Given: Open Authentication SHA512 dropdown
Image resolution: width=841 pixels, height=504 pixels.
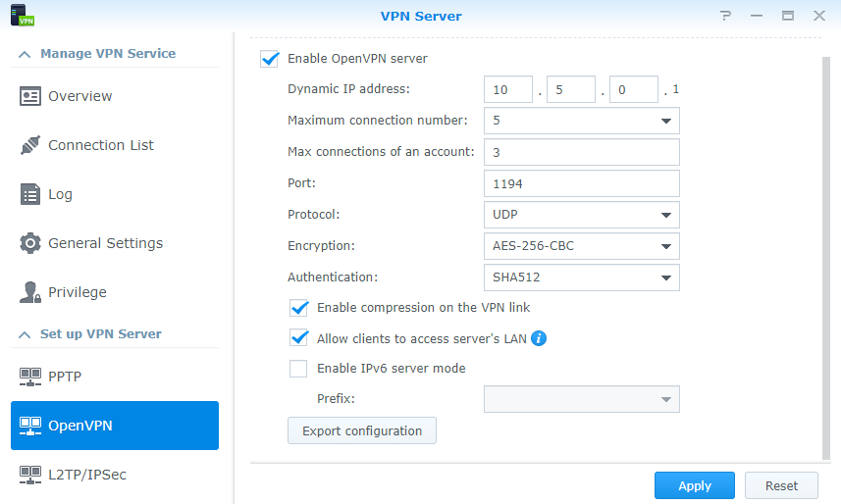Looking at the screenshot, I should tap(581, 277).
